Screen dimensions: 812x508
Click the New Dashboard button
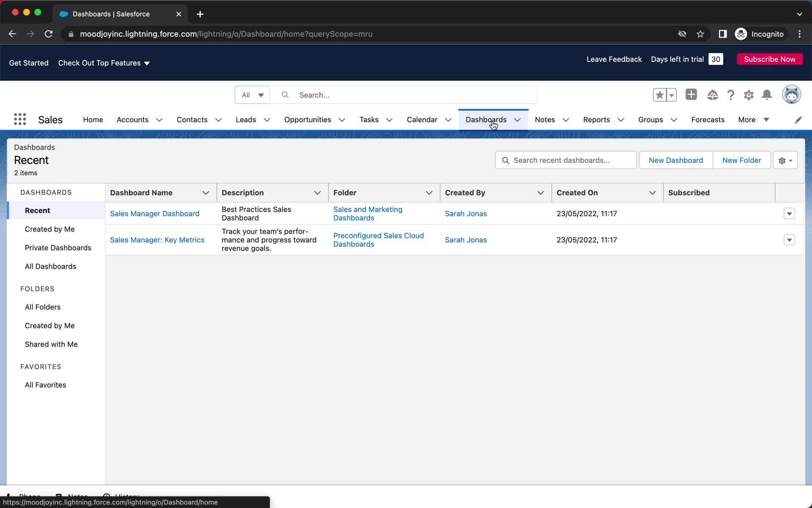click(676, 160)
